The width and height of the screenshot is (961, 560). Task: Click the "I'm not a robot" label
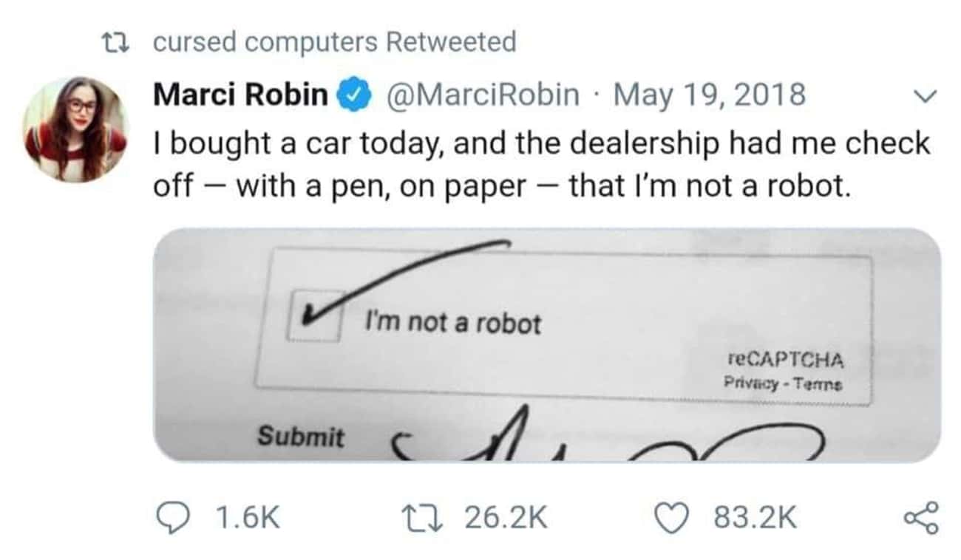click(453, 322)
